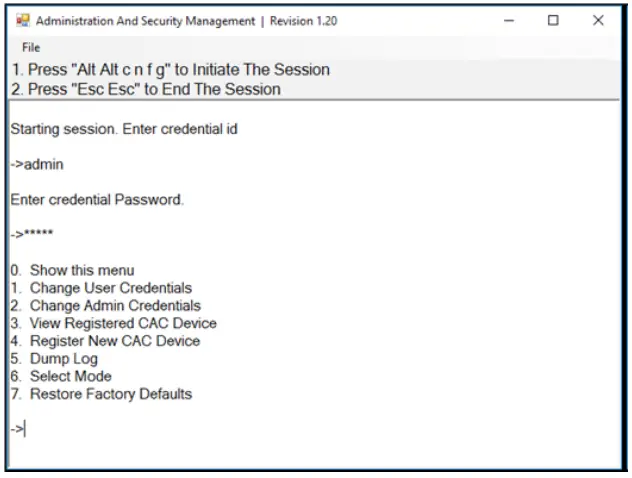This screenshot has height=478, width=632.
Task: Click "Starting session. Enter credential id" text
Action: (123, 129)
